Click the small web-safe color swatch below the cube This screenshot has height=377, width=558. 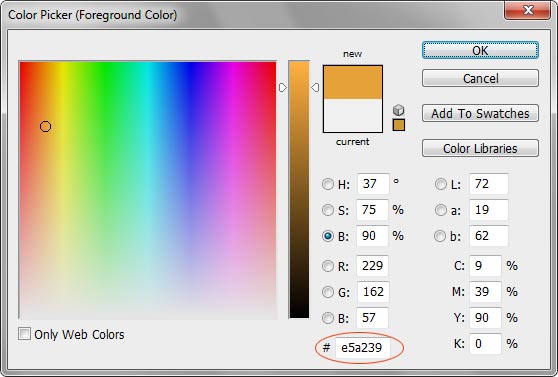[x=399, y=125]
